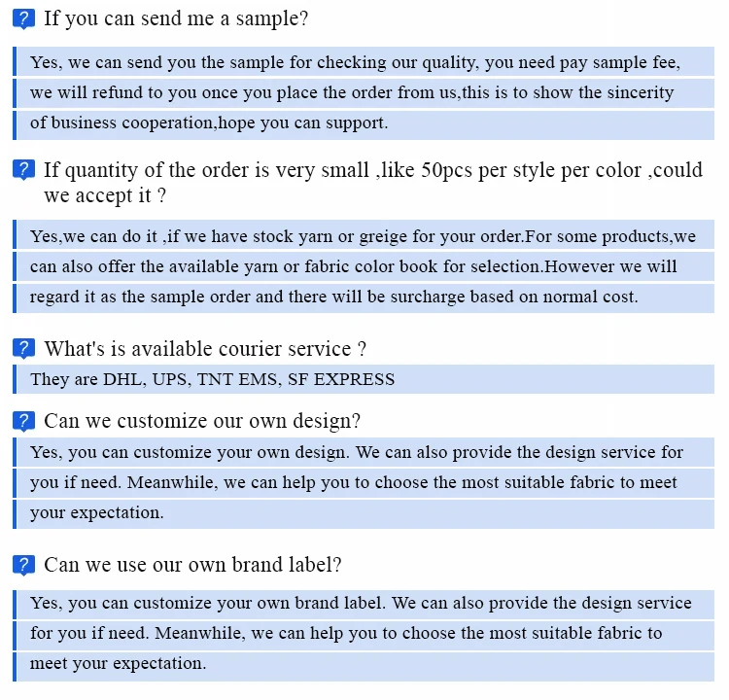Screen dimensions: 729x700
Task: Click 'Can we use our own brand label?' heading
Action: (x=192, y=565)
